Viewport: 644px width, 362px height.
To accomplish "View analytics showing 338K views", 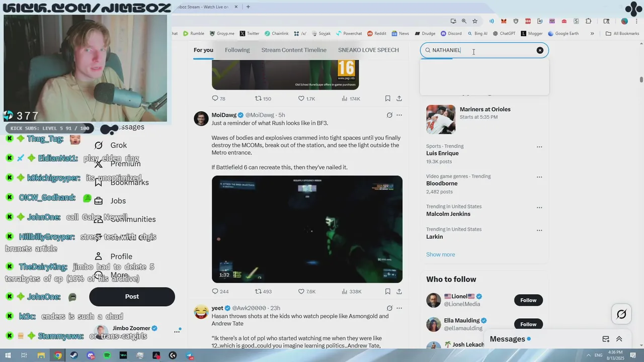I will coord(351,292).
